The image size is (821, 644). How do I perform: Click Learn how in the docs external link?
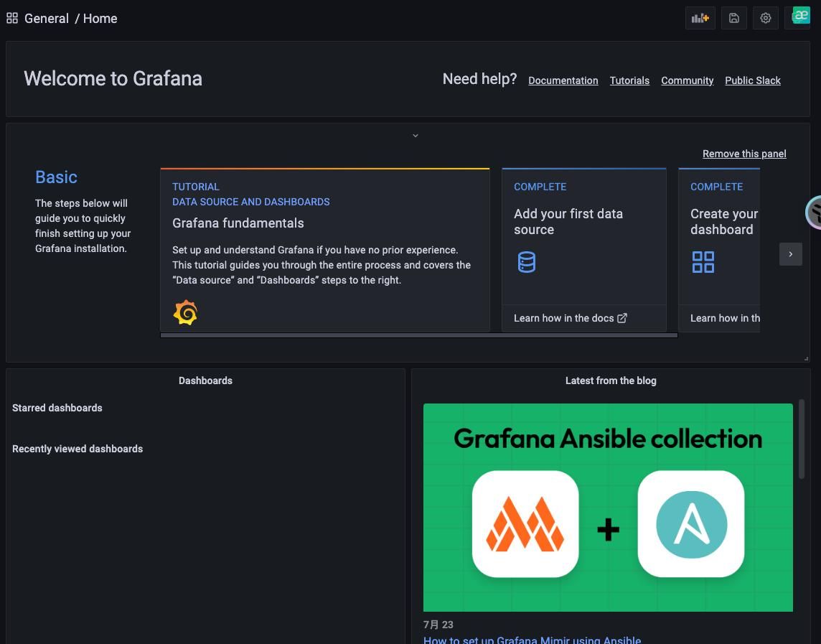click(571, 318)
